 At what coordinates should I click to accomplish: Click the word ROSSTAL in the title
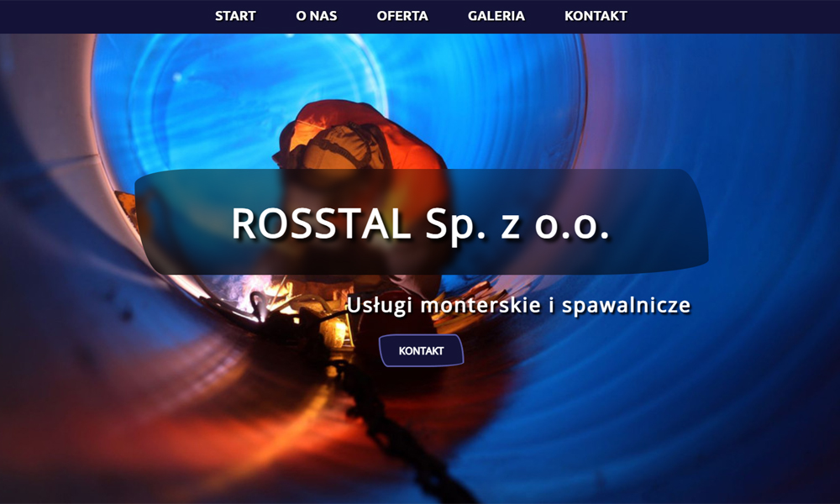[322, 223]
